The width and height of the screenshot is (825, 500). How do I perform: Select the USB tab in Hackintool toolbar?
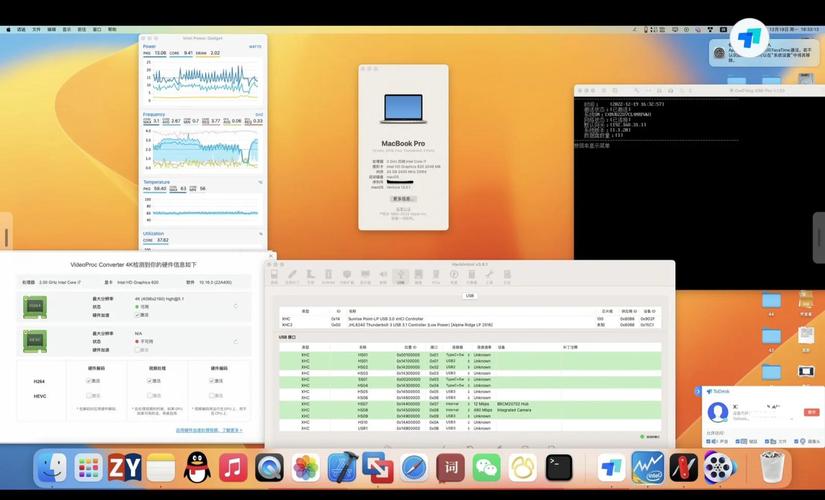[x=400, y=276]
